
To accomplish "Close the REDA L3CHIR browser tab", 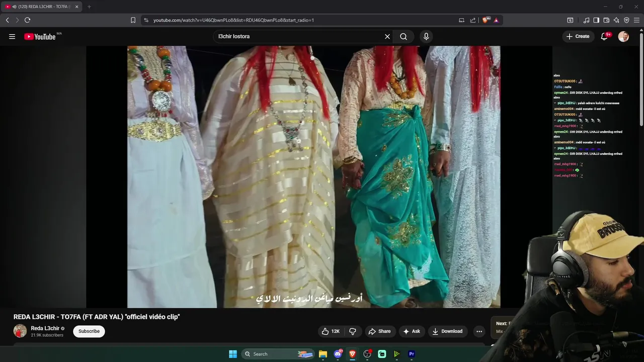I will (76, 7).
